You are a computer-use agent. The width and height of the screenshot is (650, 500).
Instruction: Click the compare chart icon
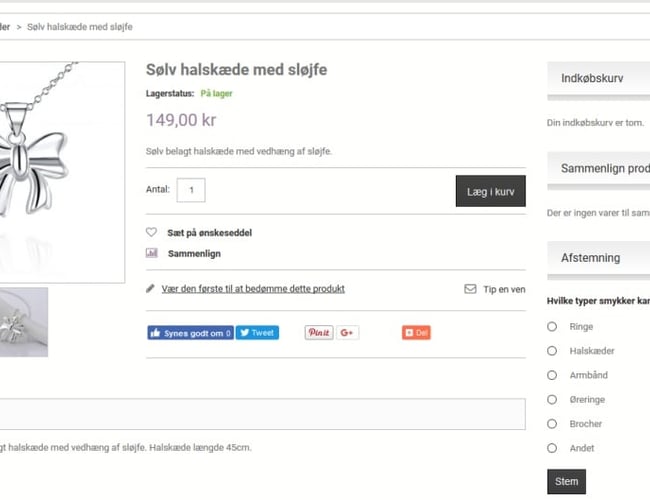click(151, 253)
